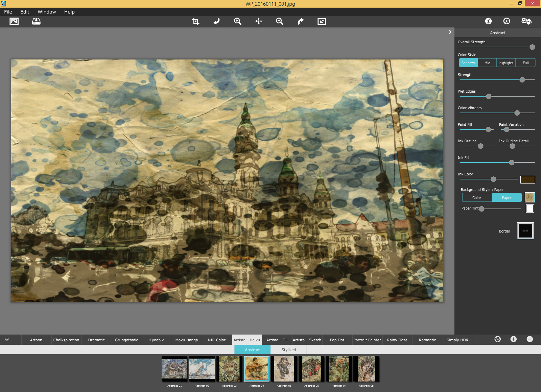Select the Artista - Sketch category
The width and height of the screenshot is (541, 392).
click(307, 340)
